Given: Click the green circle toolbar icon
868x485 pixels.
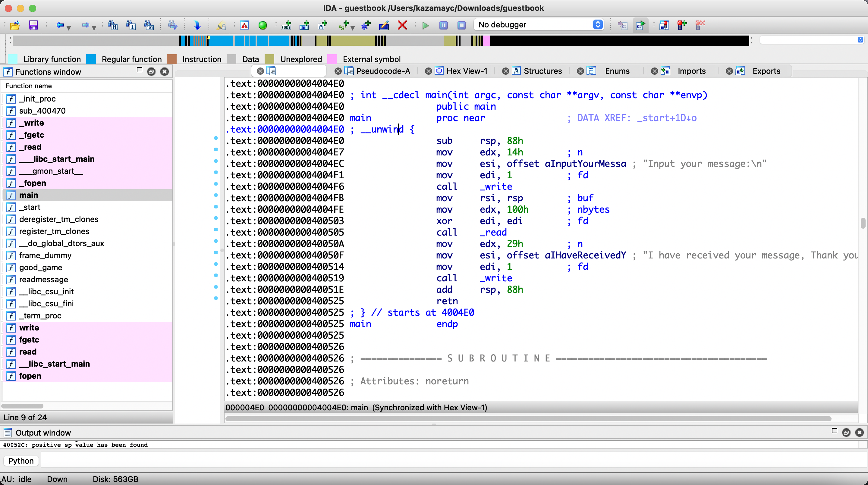Looking at the screenshot, I should click(x=263, y=25).
